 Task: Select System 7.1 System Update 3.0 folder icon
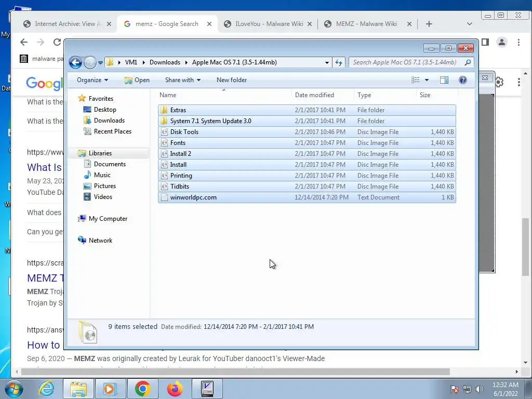(164, 121)
